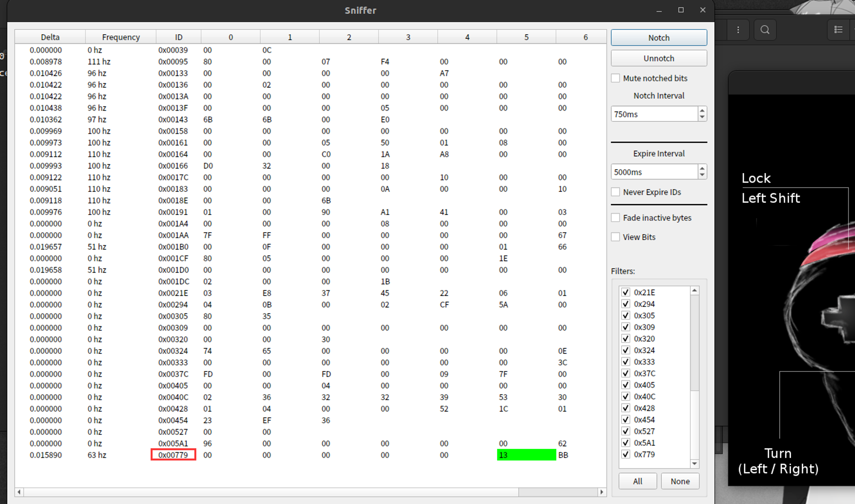Decrease Expire Interval with down arrow

point(702,175)
